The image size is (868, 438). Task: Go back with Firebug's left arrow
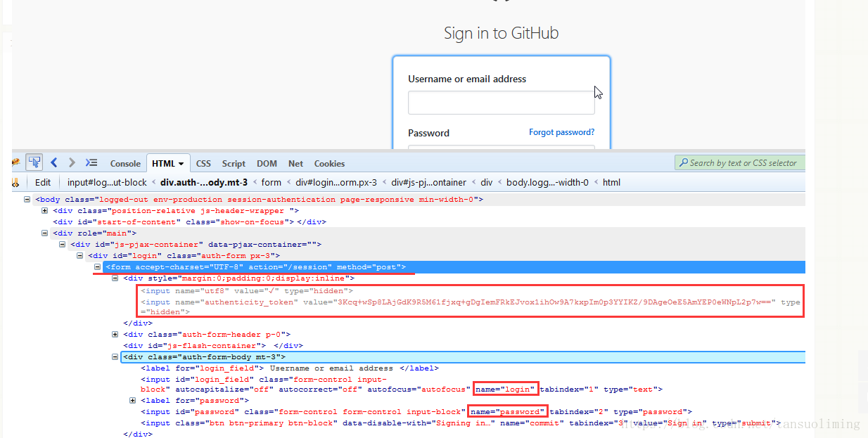54,162
